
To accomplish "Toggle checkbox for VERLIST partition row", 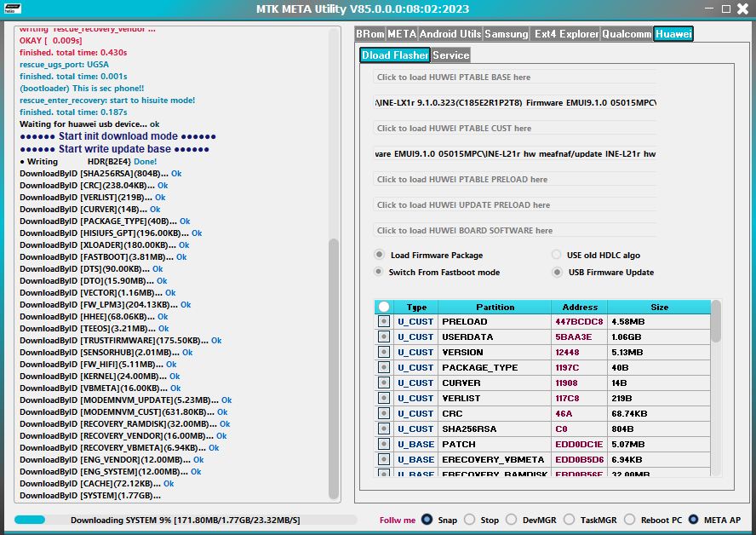I will [x=384, y=398].
